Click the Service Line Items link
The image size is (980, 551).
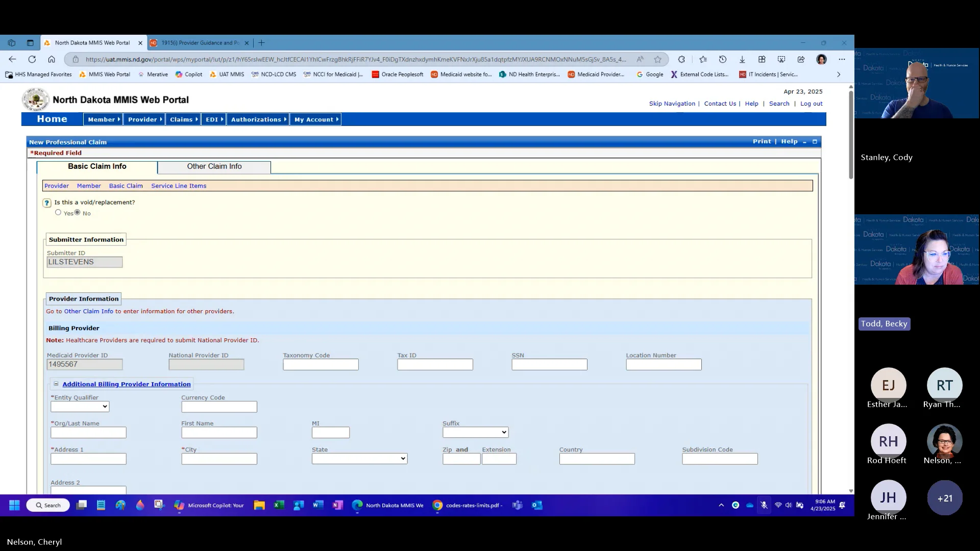178,186
